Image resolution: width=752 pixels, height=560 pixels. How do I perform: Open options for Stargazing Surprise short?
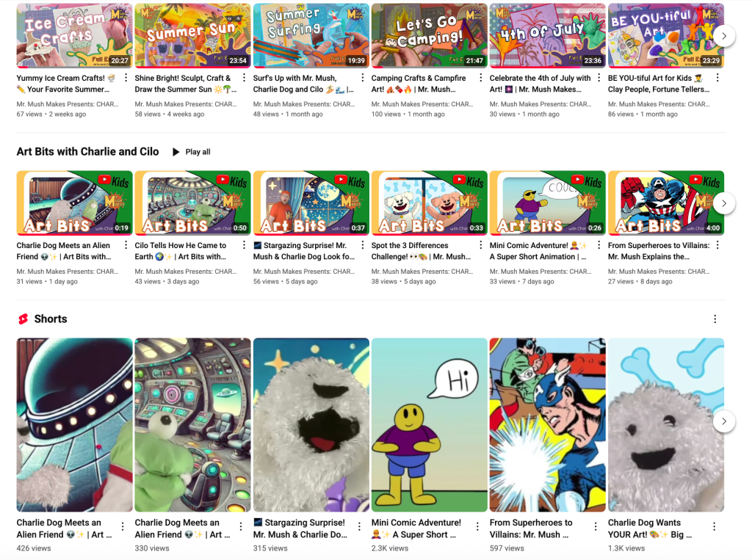(359, 526)
